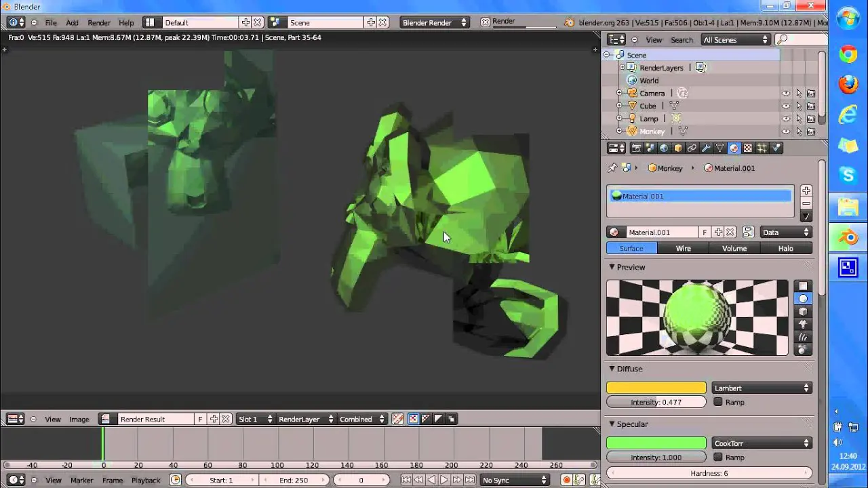The image size is (868, 488).
Task: Open the Particles properties tab
Action: [762, 148]
